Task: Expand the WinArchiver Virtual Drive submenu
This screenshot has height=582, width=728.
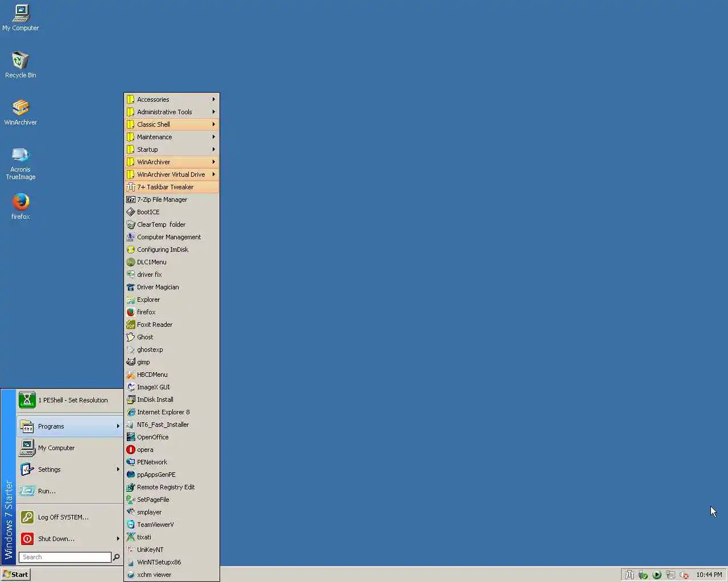Action: pyautogui.click(x=172, y=174)
